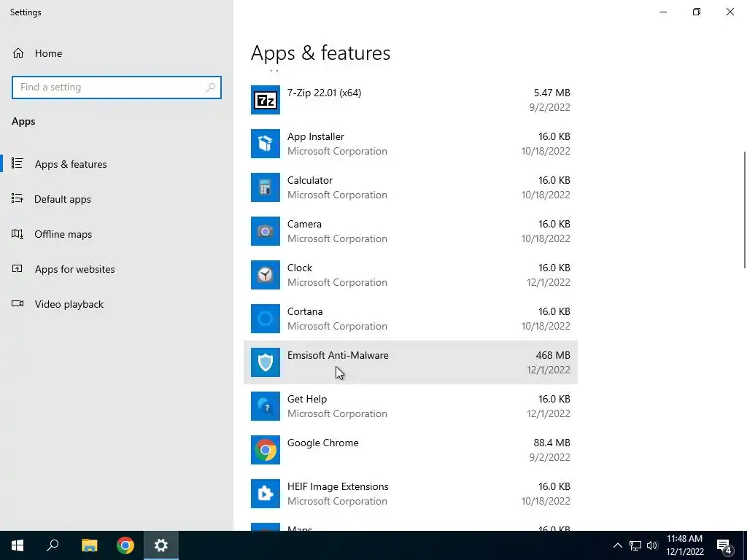Click the Apps & features page heading
This screenshot has height=560, width=747.
(x=321, y=52)
